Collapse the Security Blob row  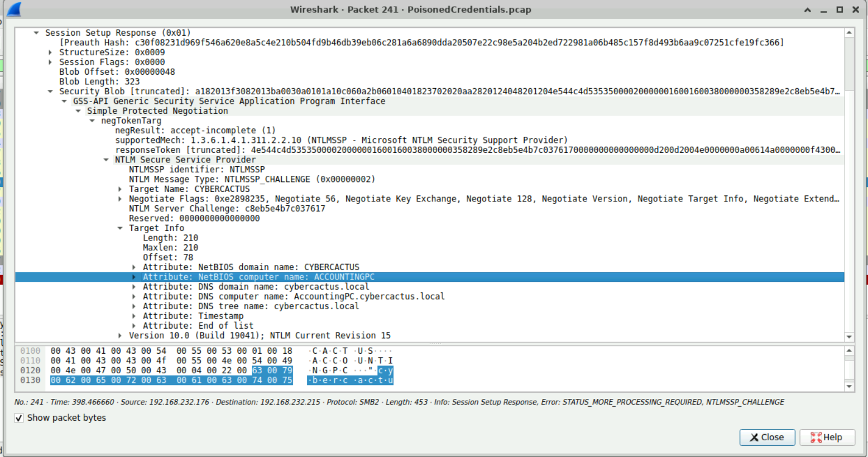click(50, 92)
